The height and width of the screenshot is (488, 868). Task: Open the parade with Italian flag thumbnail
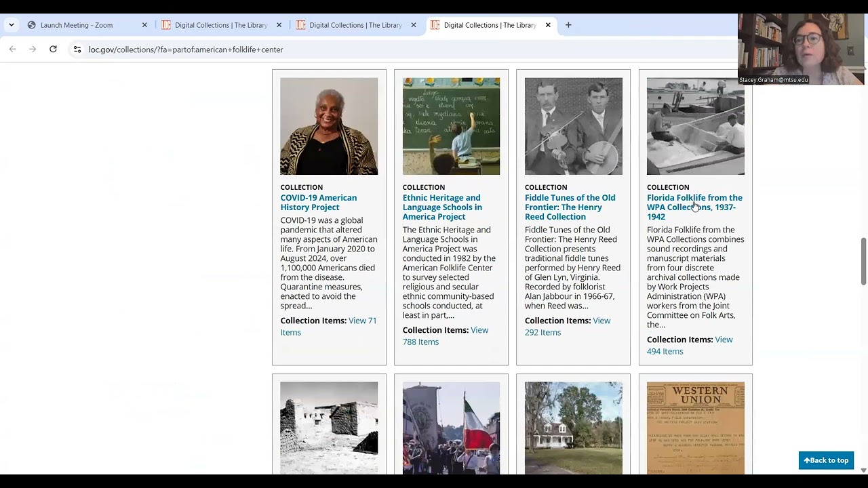click(451, 428)
